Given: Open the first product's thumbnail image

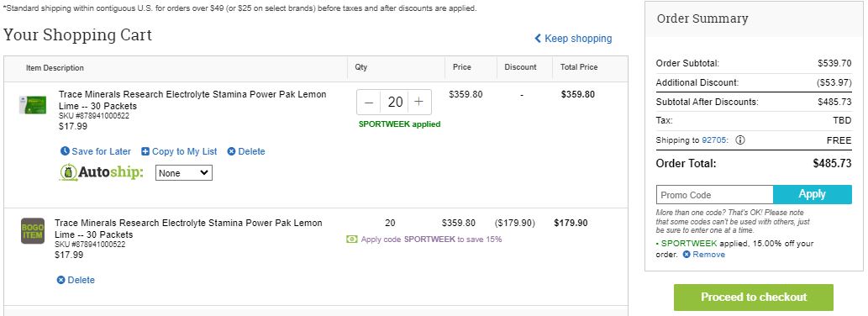Looking at the screenshot, I should pyautogui.click(x=33, y=105).
